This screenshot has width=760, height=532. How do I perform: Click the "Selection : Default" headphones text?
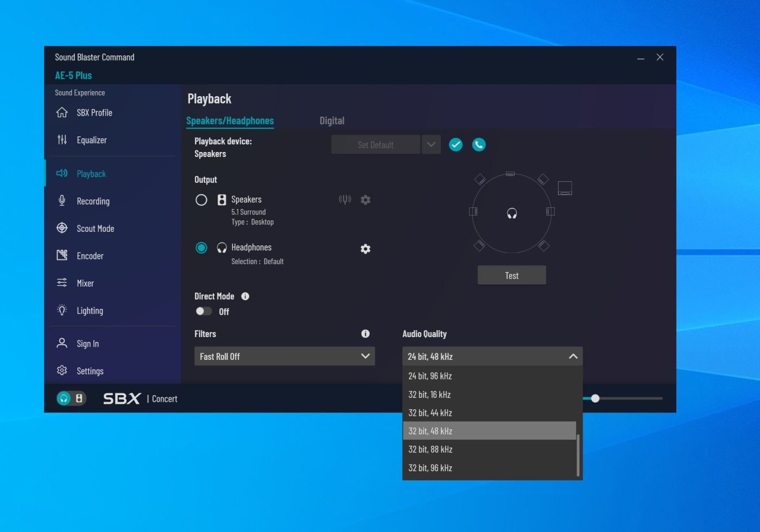[x=257, y=261]
